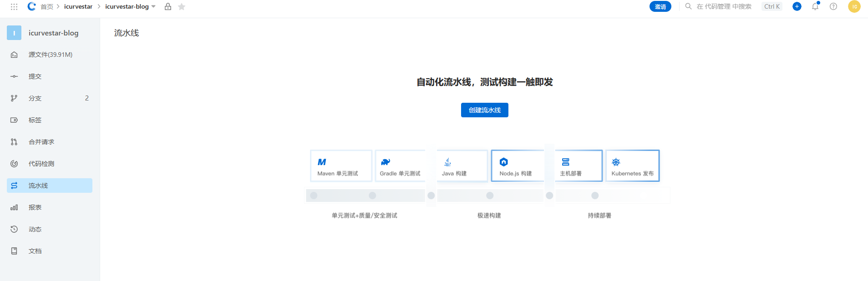Viewport: 868px width, 281px height.
Task: Click the 分支 branches icon
Action: click(x=14, y=98)
